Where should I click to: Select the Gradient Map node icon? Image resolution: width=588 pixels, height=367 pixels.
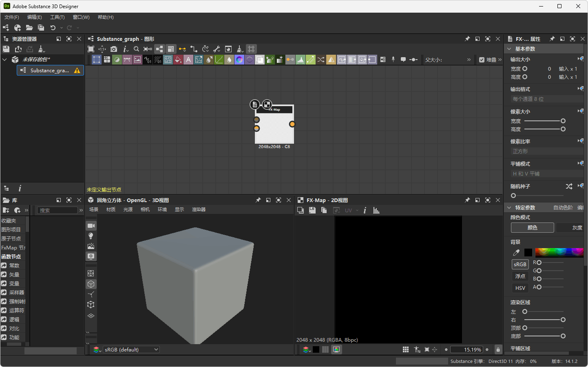pos(270,60)
